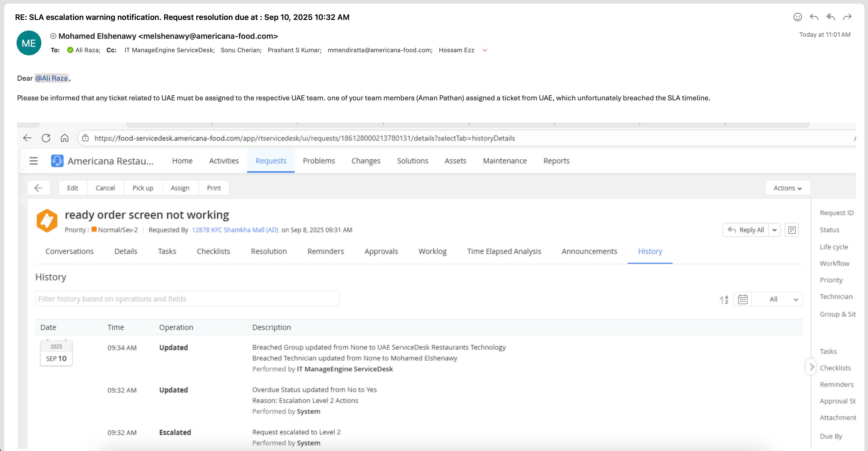868x451 pixels.
Task: Expand the Reply All options arrow
Action: pos(774,230)
